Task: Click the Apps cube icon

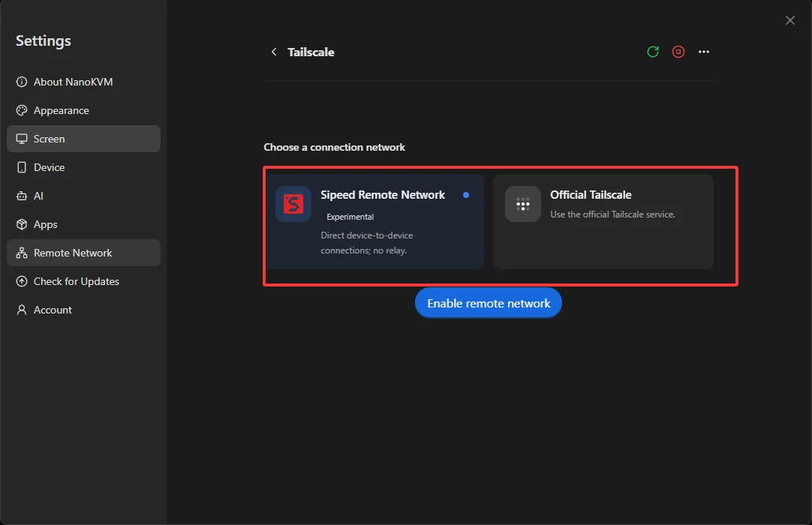Action: click(22, 224)
